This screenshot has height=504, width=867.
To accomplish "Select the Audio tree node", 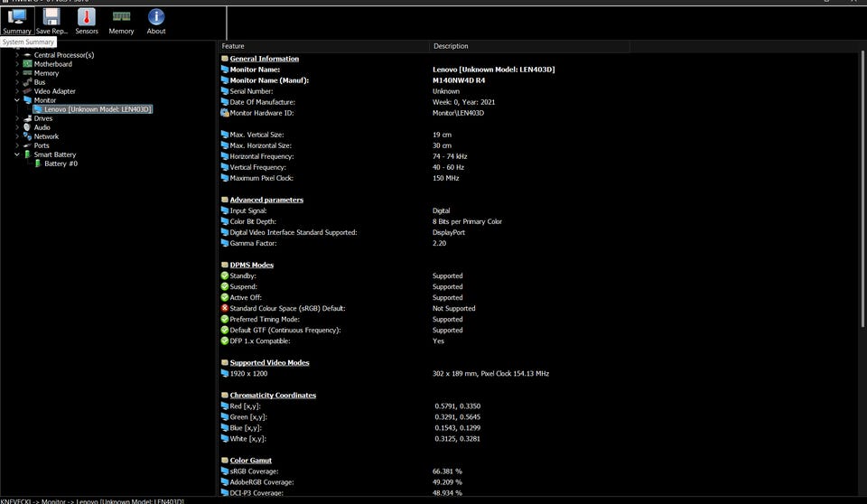I will 42,127.
